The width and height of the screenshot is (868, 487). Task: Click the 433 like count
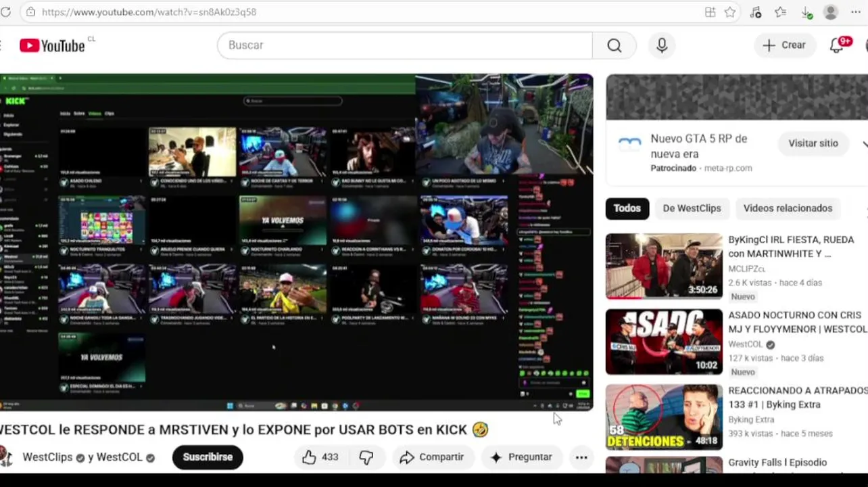click(x=330, y=457)
